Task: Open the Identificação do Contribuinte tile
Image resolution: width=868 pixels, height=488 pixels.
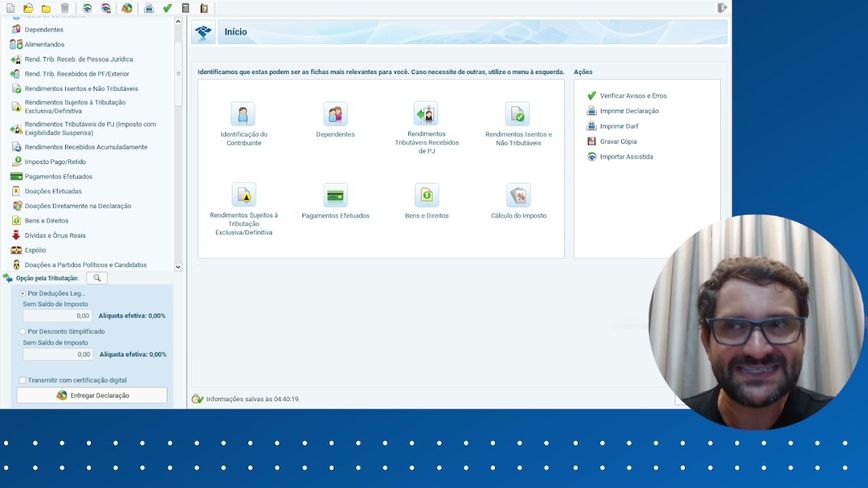Action: [x=243, y=125]
